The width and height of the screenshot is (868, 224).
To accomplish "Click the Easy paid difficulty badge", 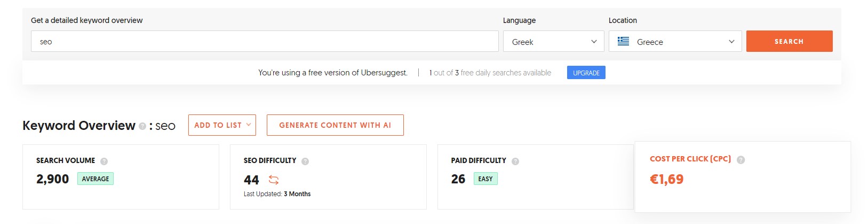I will [485, 179].
